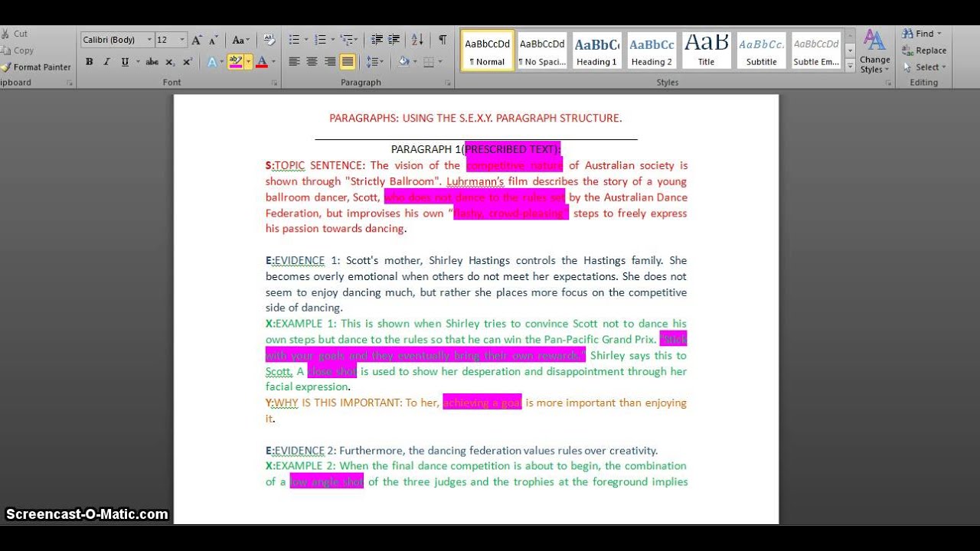The image size is (980, 551).
Task: Apply strikethrough formatting
Action: click(x=152, y=62)
